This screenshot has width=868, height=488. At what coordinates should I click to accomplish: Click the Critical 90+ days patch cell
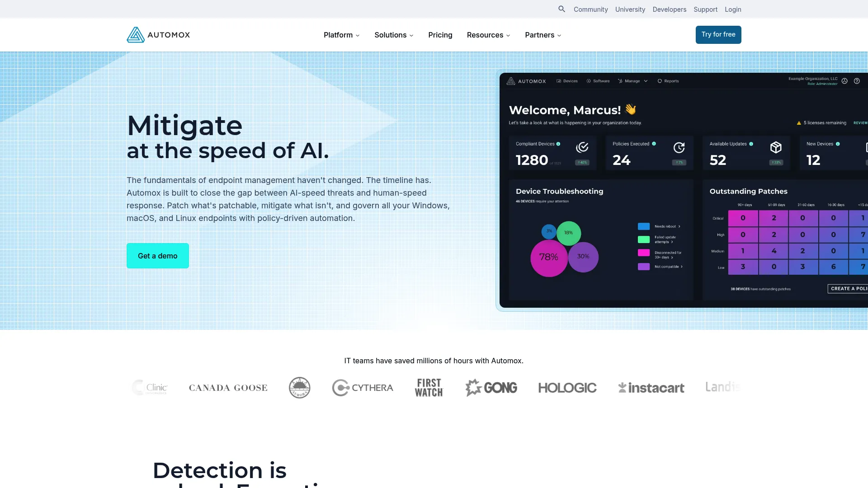pyautogui.click(x=743, y=218)
